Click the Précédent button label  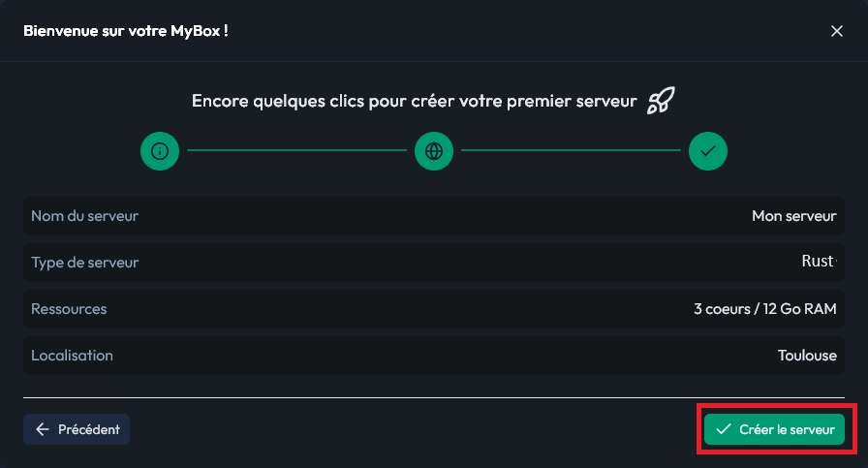[89, 429]
